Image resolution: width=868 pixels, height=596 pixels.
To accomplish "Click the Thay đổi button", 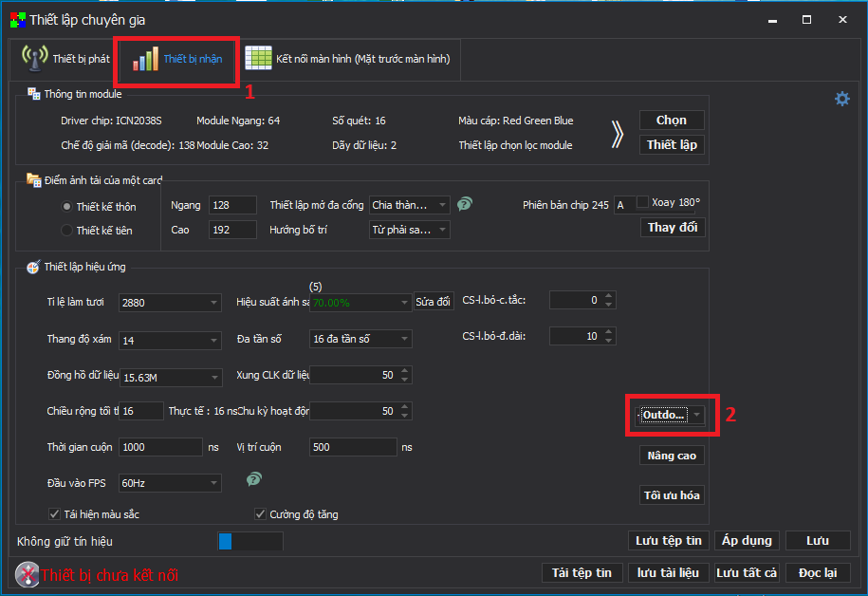I will [x=673, y=227].
